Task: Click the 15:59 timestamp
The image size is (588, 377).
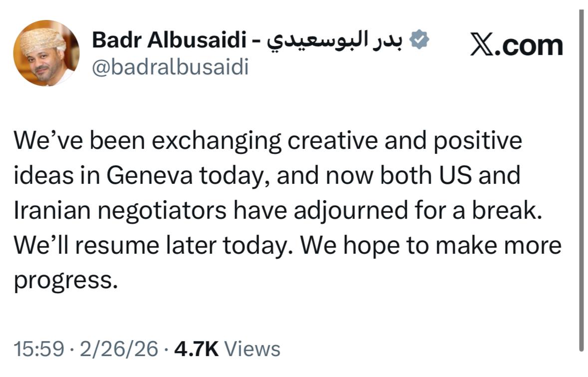Action: click(x=39, y=349)
